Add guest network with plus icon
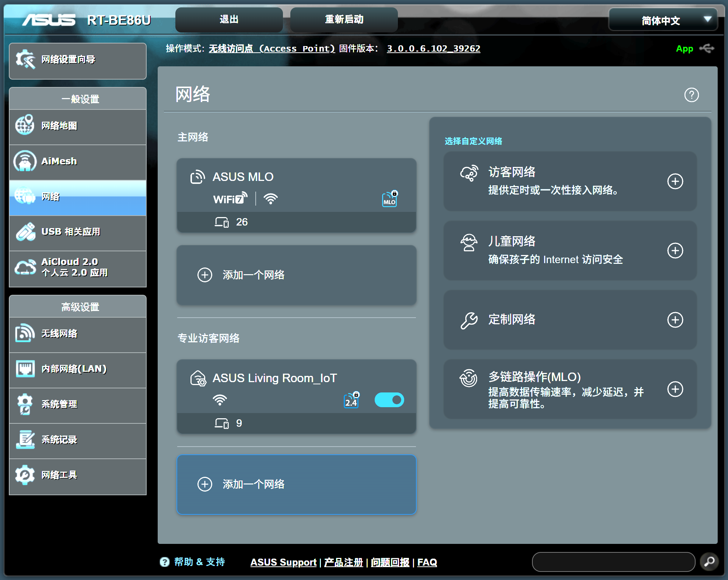The width and height of the screenshot is (728, 580). (x=675, y=181)
